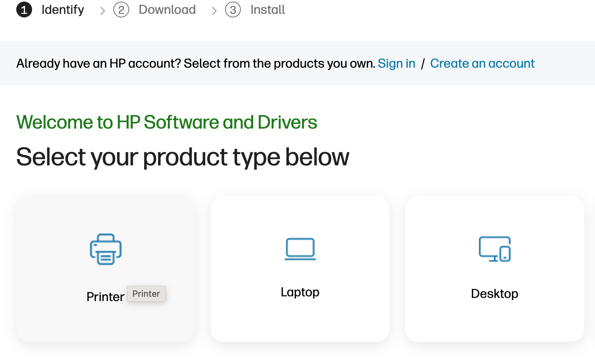Click the laptop icon
The height and width of the screenshot is (364, 595).
pos(300,249)
